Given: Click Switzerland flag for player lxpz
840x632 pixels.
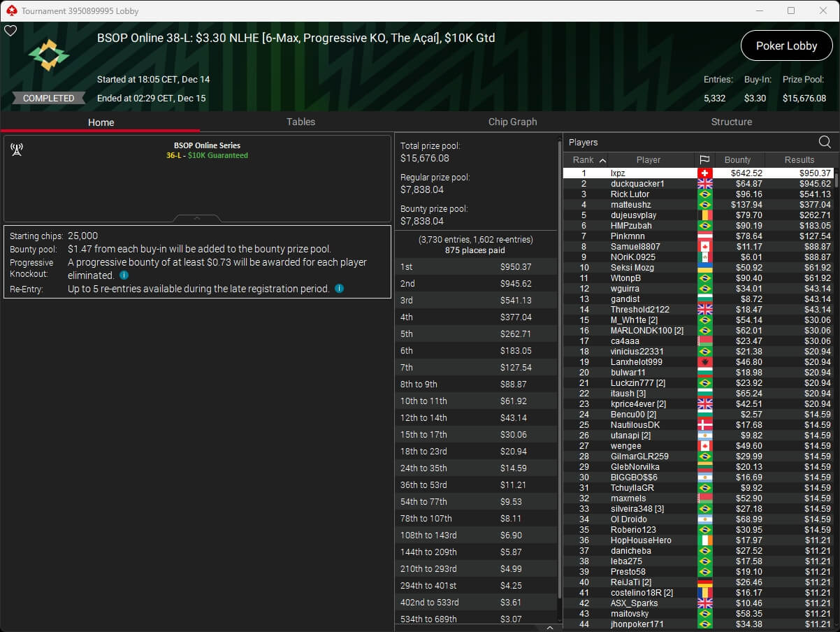Looking at the screenshot, I should point(704,173).
